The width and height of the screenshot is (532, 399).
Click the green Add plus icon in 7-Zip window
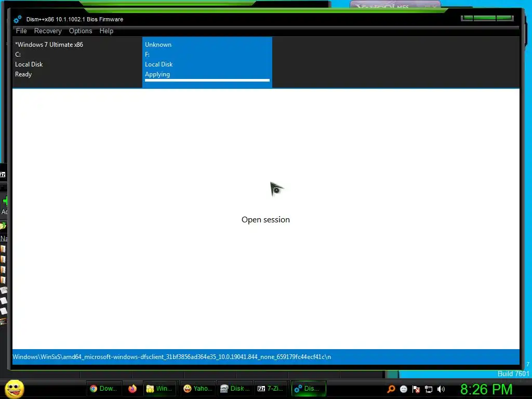point(5,201)
